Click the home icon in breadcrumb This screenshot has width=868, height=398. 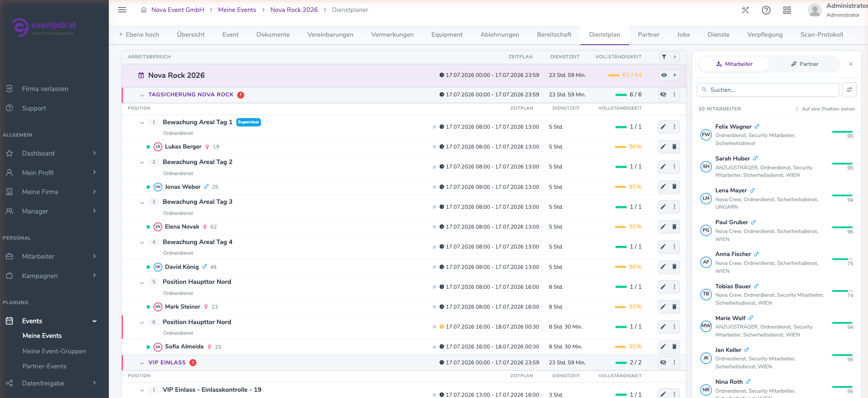(144, 10)
